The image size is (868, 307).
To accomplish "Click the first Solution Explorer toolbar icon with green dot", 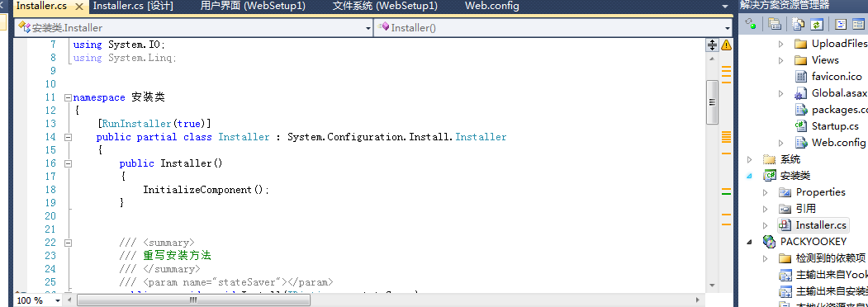I will point(751,24).
